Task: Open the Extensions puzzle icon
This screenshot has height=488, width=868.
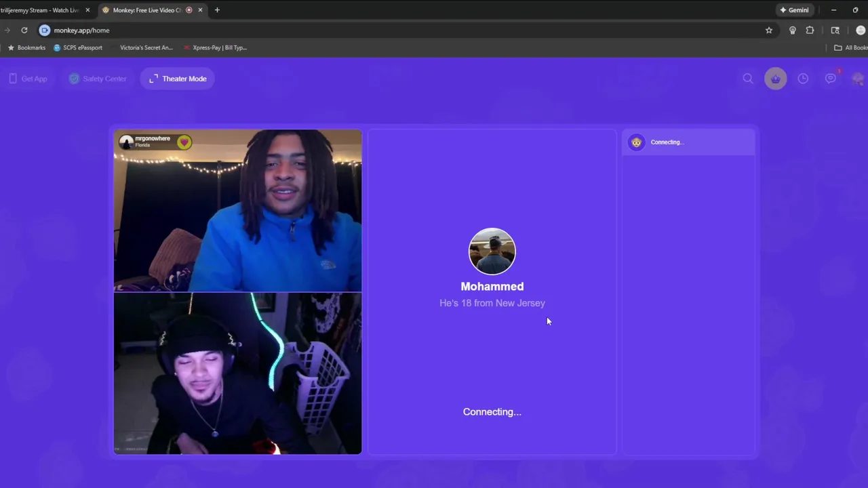Action: (810, 30)
